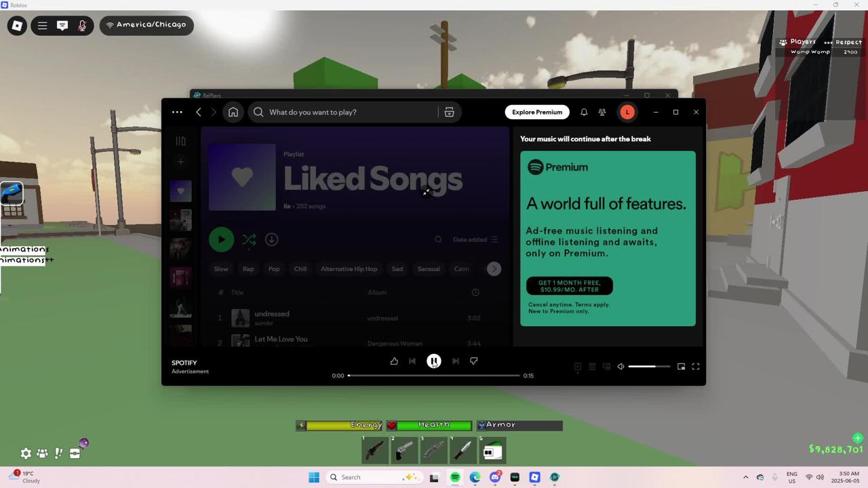The height and width of the screenshot is (488, 868).
Task: Click the large Liked Songs cover art
Action: pyautogui.click(x=242, y=178)
